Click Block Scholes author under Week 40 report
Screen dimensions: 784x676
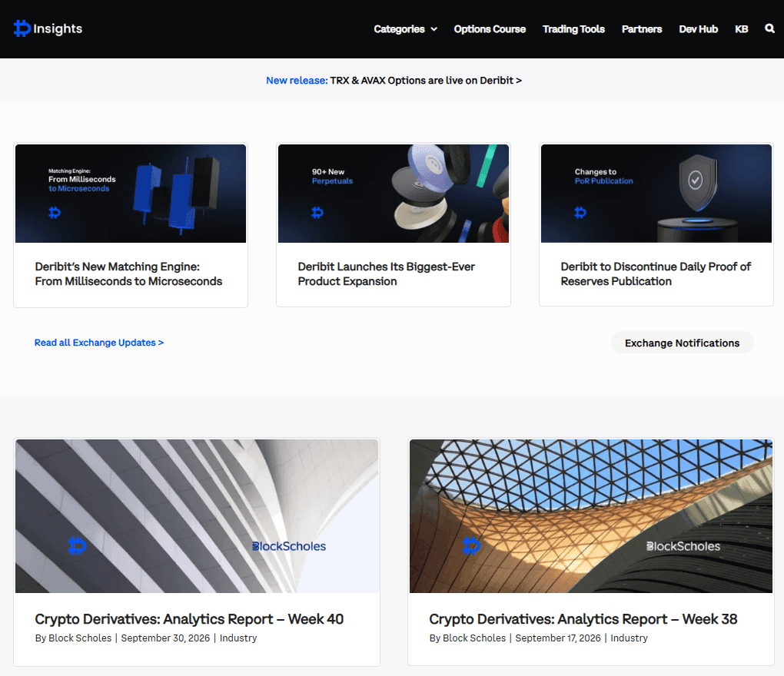click(80, 638)
